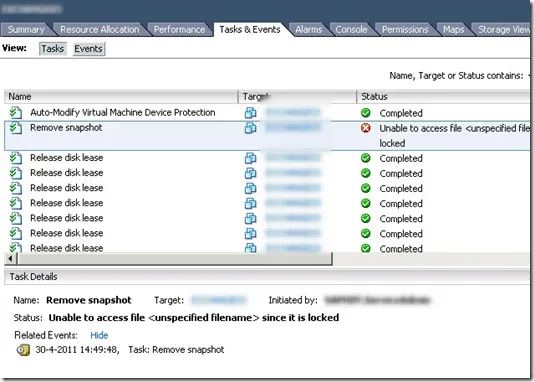
Task: Click task icon of Auto-Modify Virtual Machine row
Action: (16, 112)
